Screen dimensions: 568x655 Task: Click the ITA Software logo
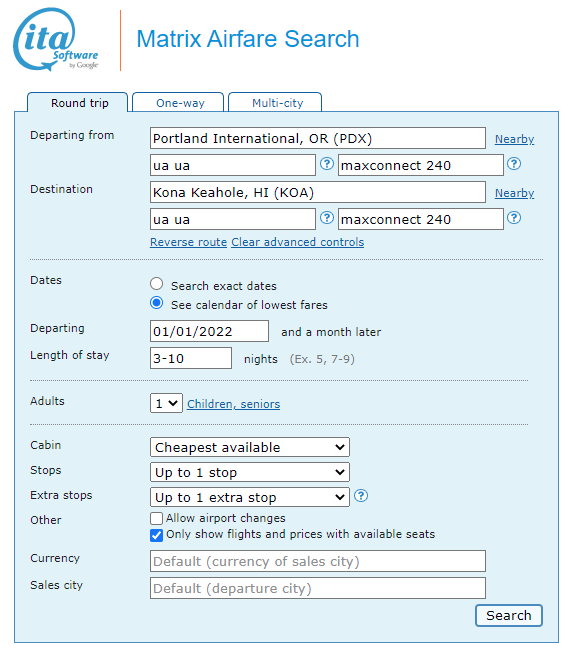point(56,39)
